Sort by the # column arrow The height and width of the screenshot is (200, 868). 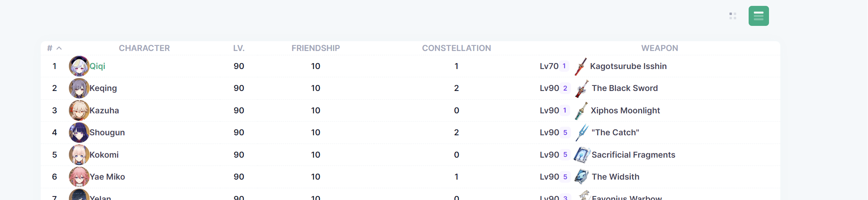59,48
